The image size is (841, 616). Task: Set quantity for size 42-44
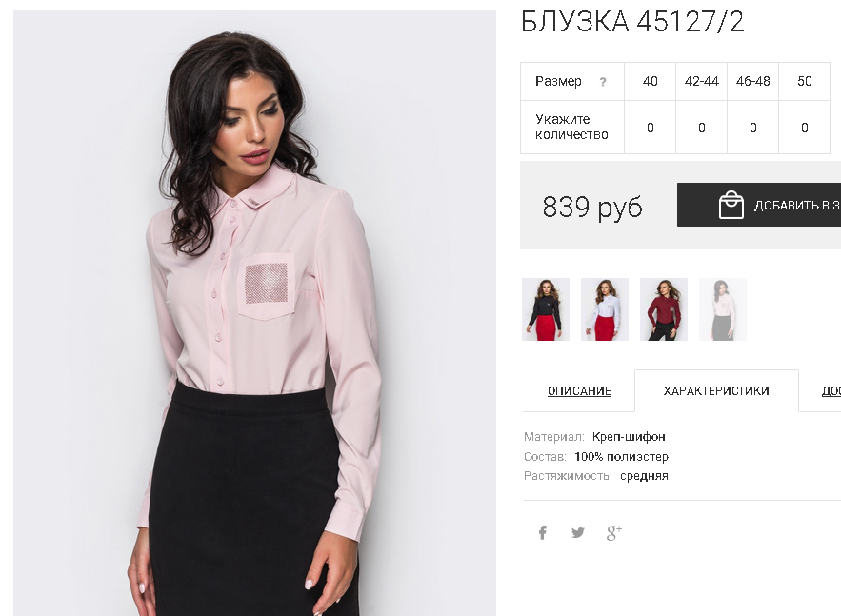(702, 128)
